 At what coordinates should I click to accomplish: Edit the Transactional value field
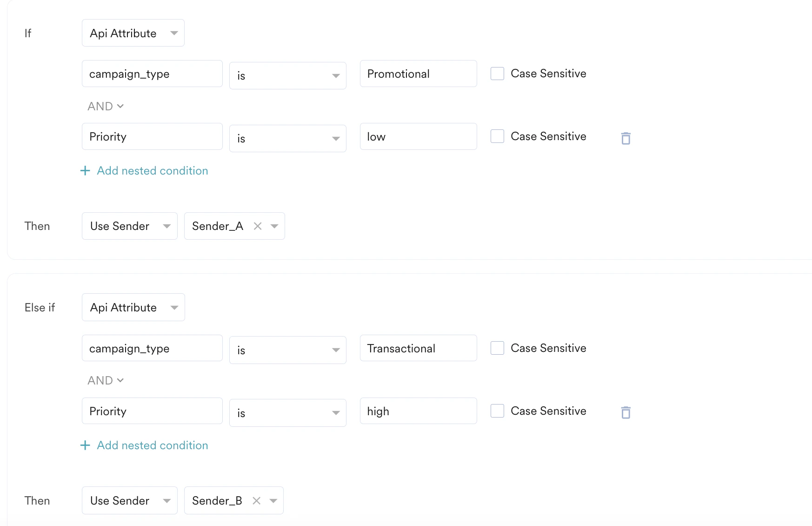418,348
